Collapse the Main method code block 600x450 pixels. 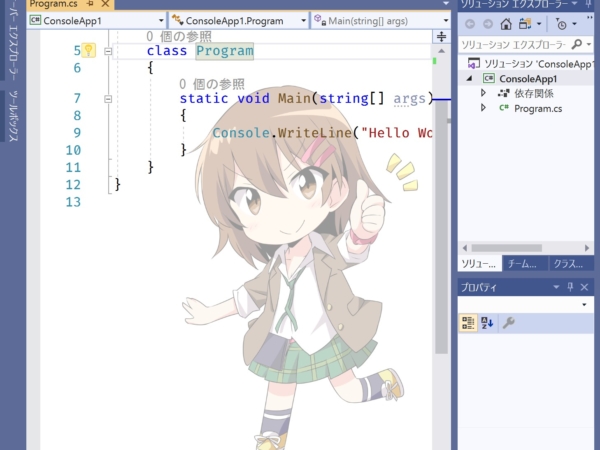108,99
